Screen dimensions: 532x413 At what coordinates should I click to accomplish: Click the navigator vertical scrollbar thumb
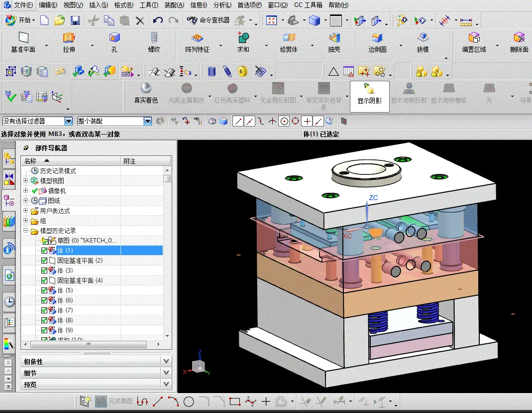167,179
